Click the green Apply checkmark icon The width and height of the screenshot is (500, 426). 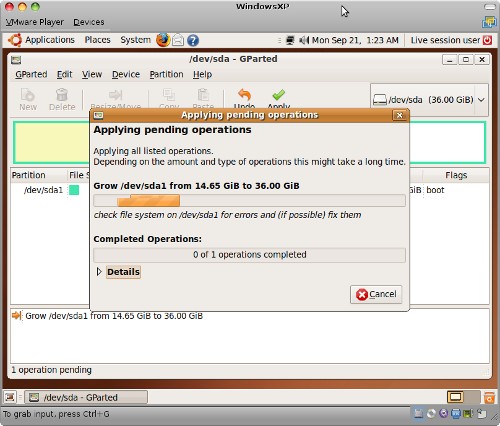(279, 95)
